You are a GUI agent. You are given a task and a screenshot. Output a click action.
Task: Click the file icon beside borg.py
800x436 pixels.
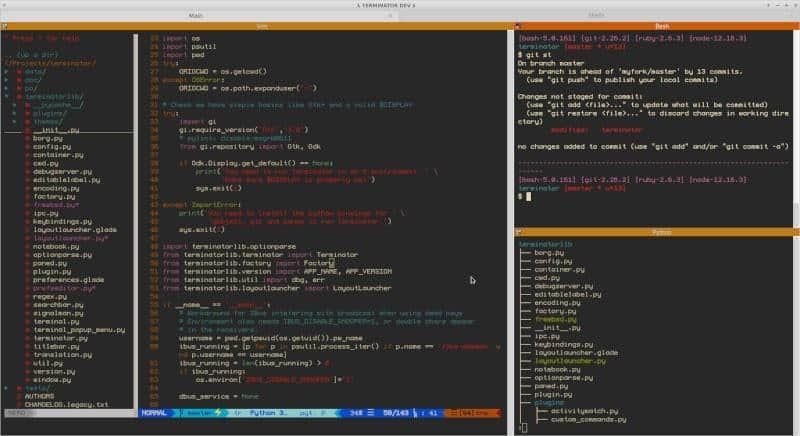pos(26,137)
